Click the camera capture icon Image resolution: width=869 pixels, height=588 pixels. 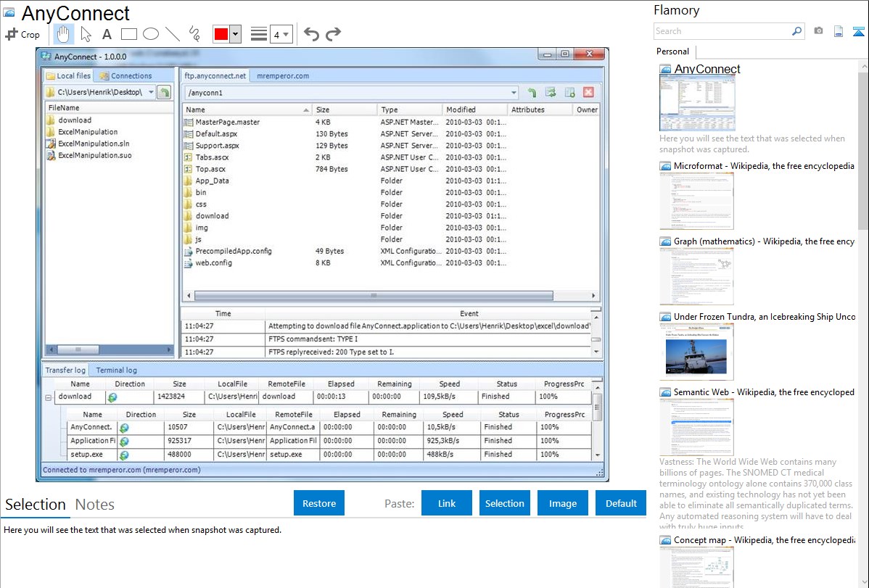(818, 31)
